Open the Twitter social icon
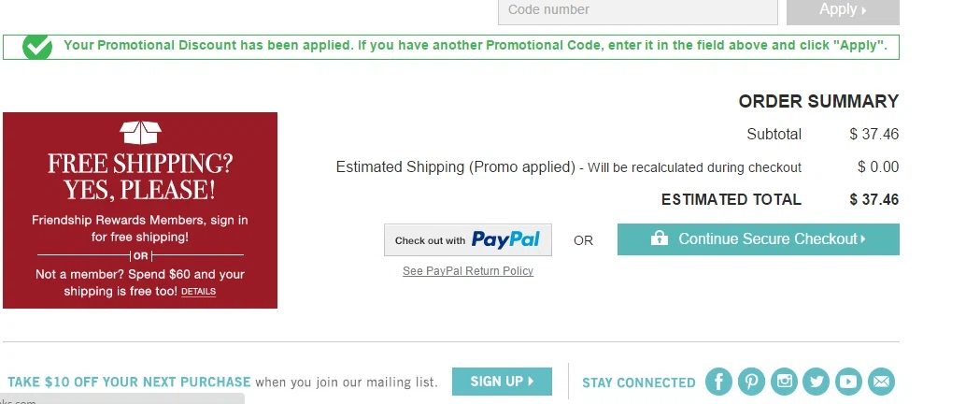Viewport: 980px width, 404px height. pyautogui.click(x=817, y=382)
